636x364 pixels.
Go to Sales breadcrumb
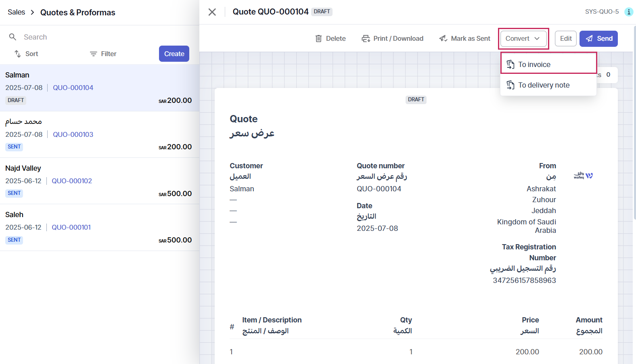[x=16, y=13]
